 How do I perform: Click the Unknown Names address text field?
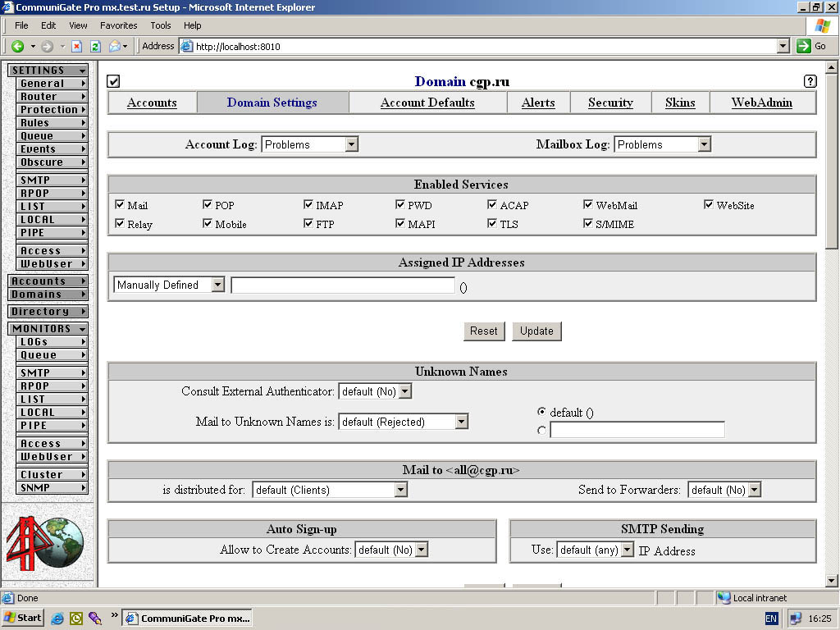(637, 430)
